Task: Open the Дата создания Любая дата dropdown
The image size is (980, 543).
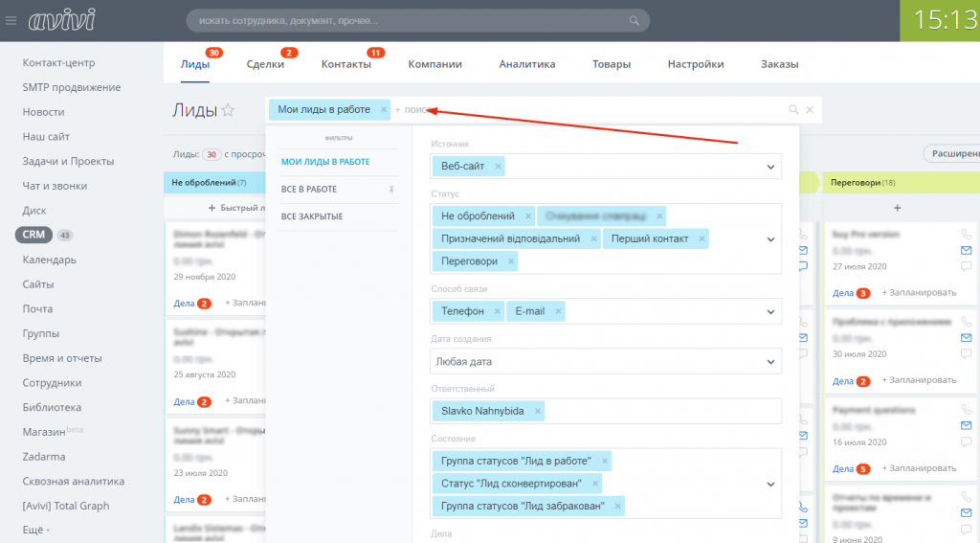Action: click(606, 362)
